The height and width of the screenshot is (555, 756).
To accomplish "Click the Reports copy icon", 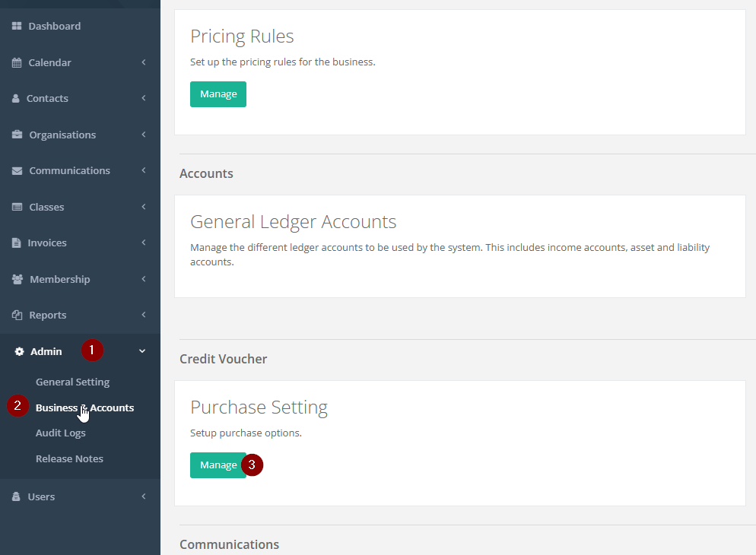I will (x=17, y=316).
